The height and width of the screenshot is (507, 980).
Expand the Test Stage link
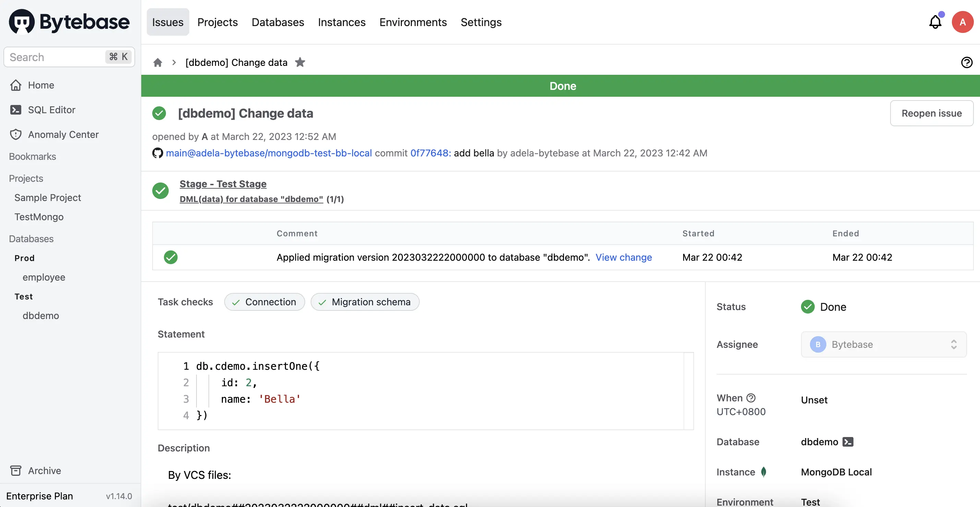tap(223, 184)
